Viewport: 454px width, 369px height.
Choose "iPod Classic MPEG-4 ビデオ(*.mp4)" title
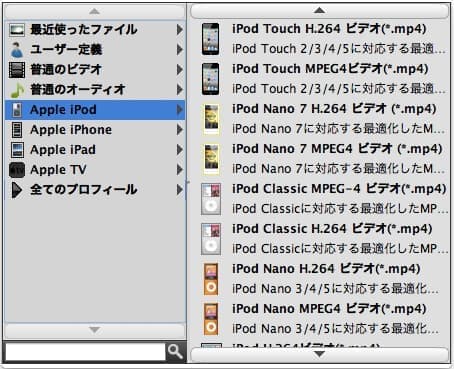pos(339,189)
